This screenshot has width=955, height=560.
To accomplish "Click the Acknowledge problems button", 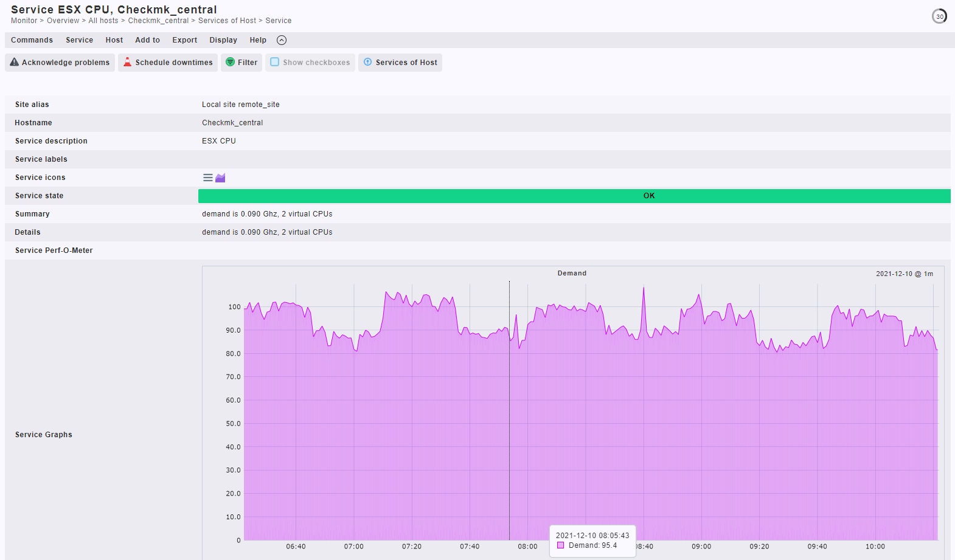I will click(x=60, y=63).
